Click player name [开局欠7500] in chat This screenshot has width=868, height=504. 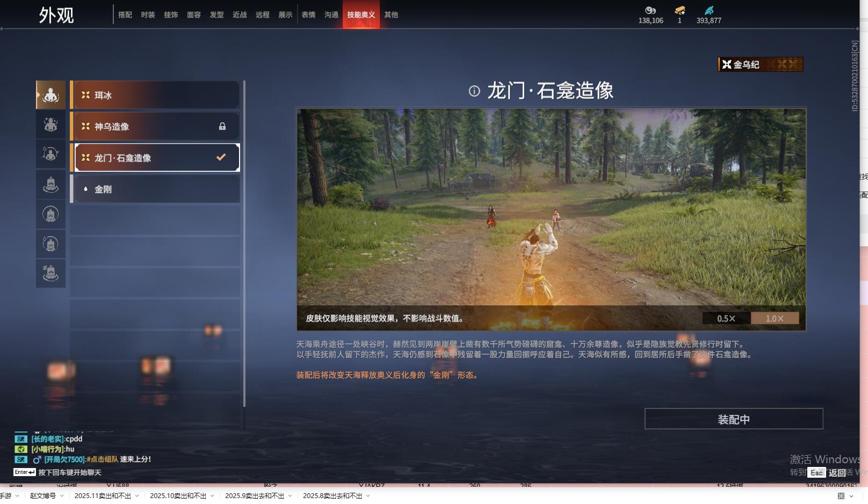pos(64,459)
